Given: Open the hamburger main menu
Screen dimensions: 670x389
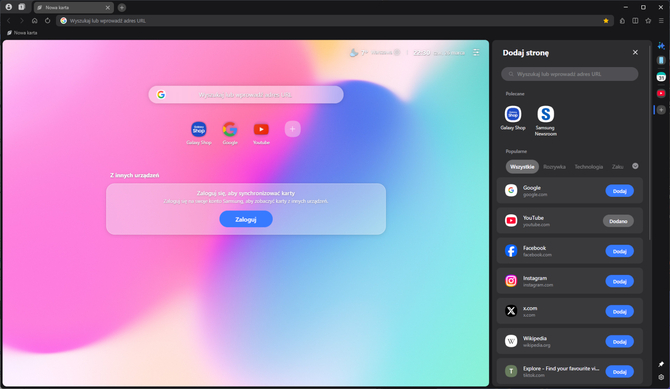Looking at the screenshot, I should click(x=661, y=21).
